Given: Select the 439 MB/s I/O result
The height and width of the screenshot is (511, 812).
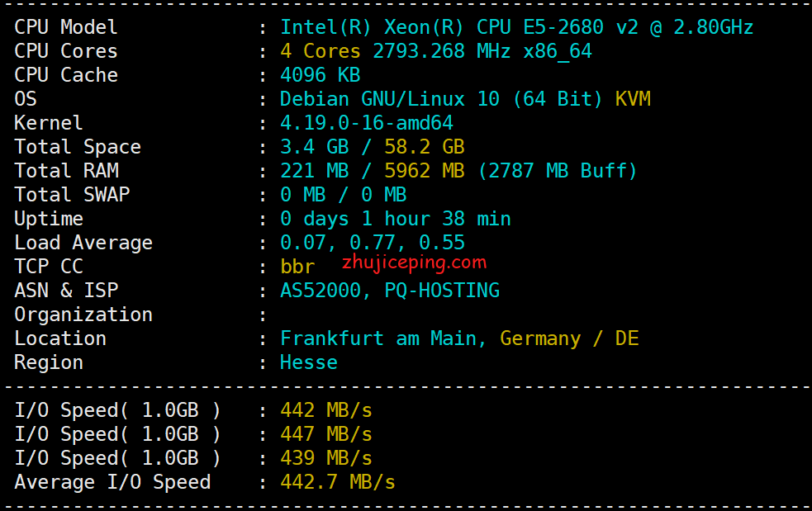Looking at the screenshot, I should coord(326,458).
